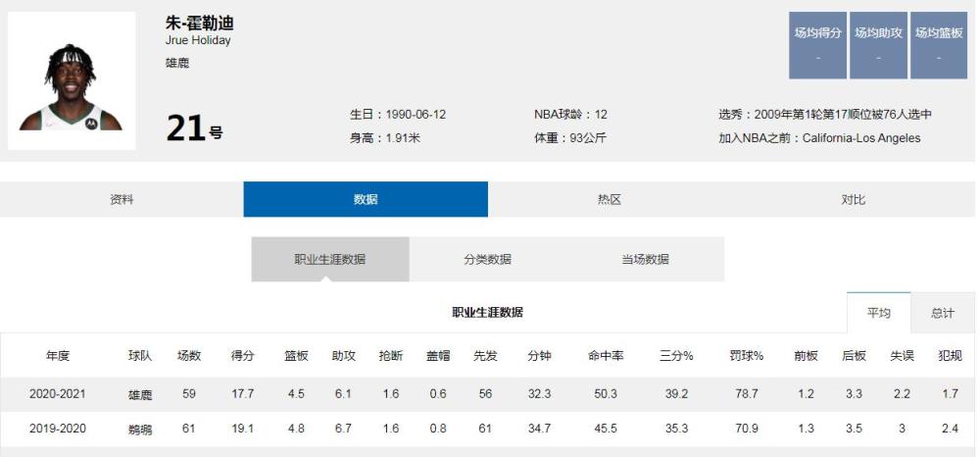Viewport: 980px width, 457px height.
Task: Switch to 分类数据 sub-tab
Action: pos(487,259)
